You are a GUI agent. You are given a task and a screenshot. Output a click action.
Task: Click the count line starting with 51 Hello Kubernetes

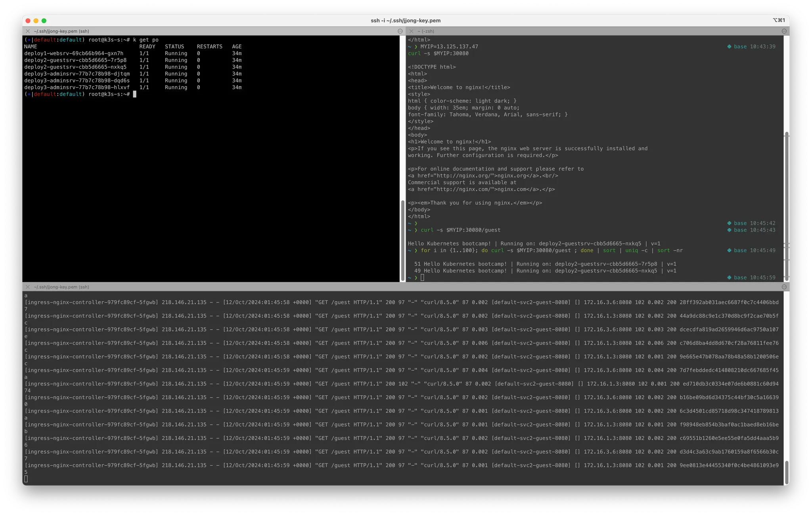pyautogui.click(x=545, y=264)
